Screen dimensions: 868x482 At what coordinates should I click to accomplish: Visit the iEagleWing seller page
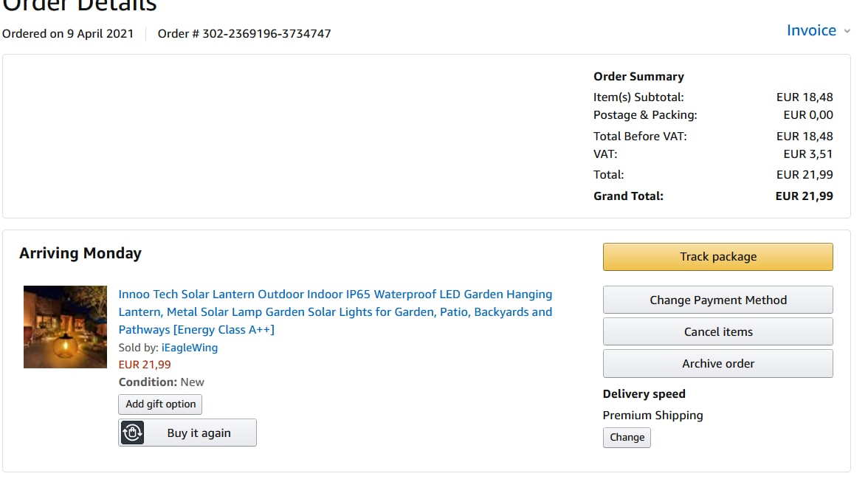click(x=190, y=347)
